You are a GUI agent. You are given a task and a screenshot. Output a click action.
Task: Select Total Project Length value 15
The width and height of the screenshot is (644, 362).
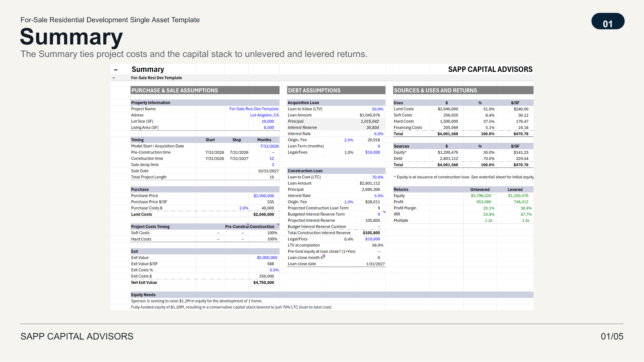click(272, 177)
